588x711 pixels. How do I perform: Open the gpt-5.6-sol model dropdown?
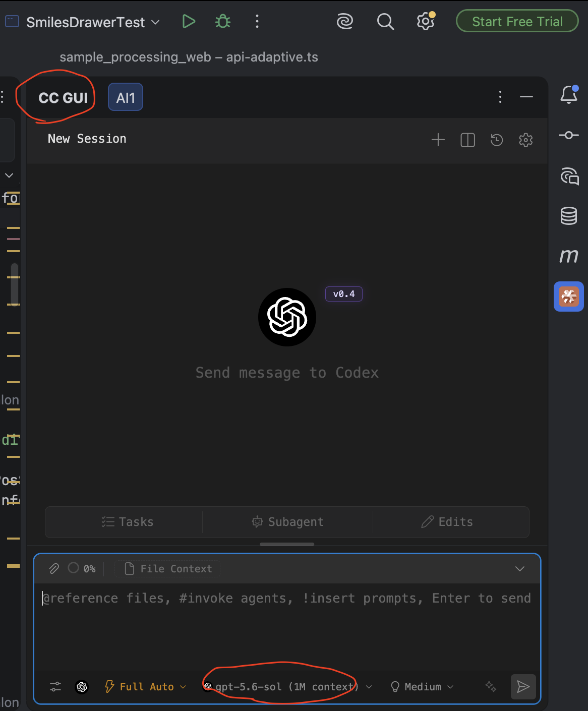(x=288, y=687)
